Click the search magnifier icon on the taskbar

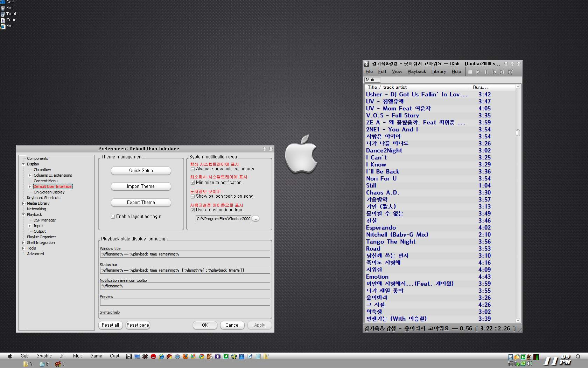578,356
